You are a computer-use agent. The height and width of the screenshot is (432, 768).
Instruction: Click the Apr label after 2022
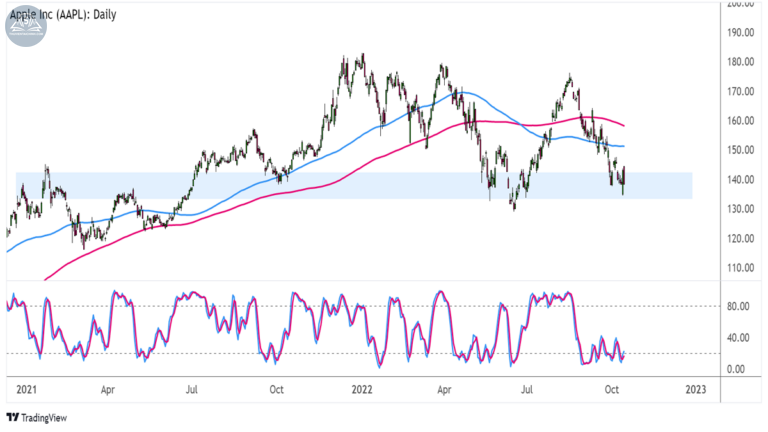click(444, 390)
